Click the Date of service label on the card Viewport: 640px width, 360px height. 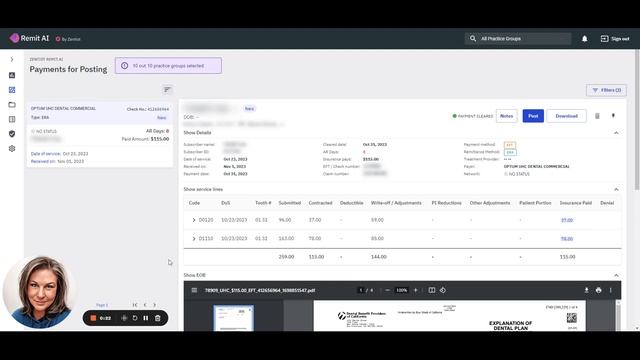46,154
